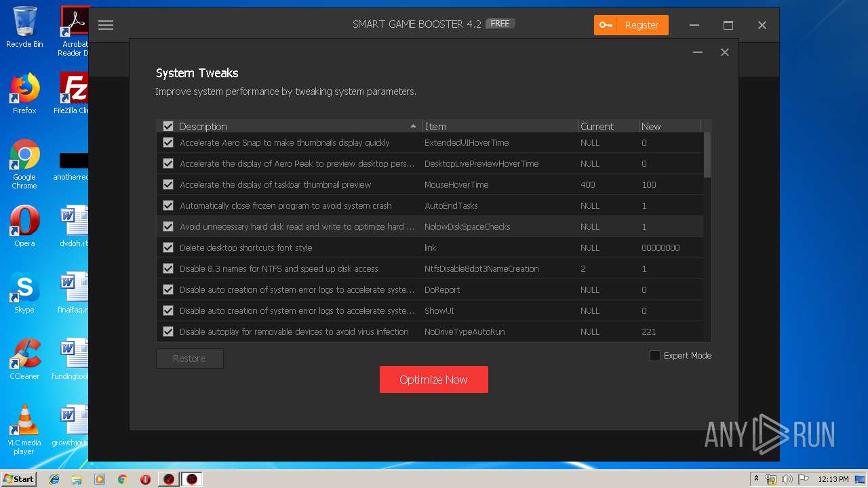Toggle the select-all checkbox in Description header
The width and height of the screenshot is (868, 488).
pyautogui.click(x=168, y=127)
